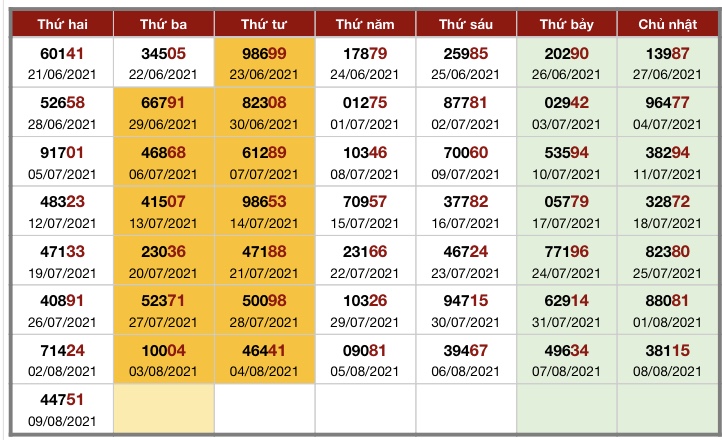Click the number 70060 cell
This screenshot has width=722, height=440.
(x=466, y=162)
